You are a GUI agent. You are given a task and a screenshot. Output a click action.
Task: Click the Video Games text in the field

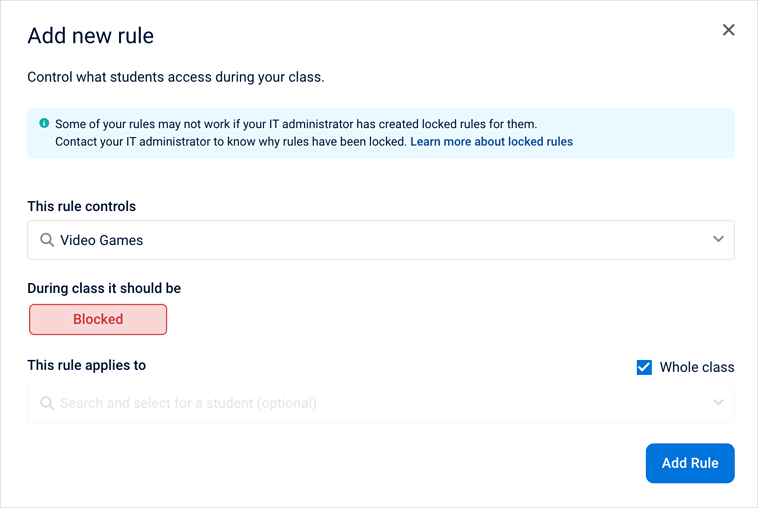click(102, 240)
